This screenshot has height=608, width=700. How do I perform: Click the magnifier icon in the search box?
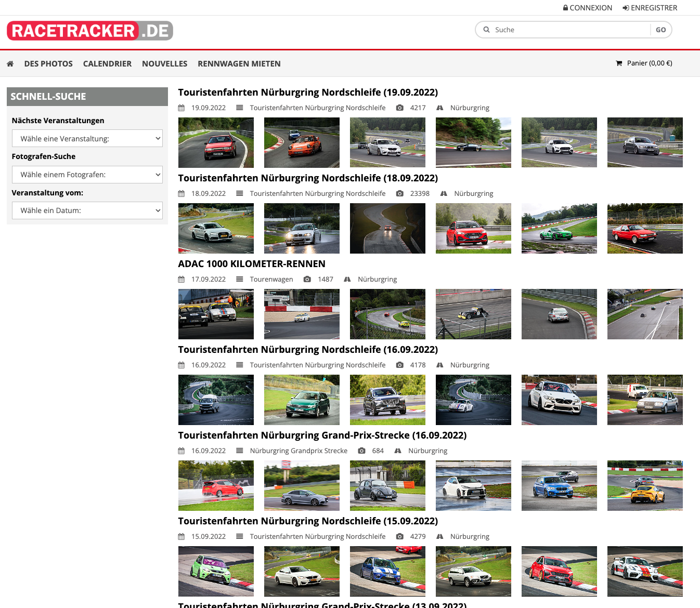tap(486, 30)
